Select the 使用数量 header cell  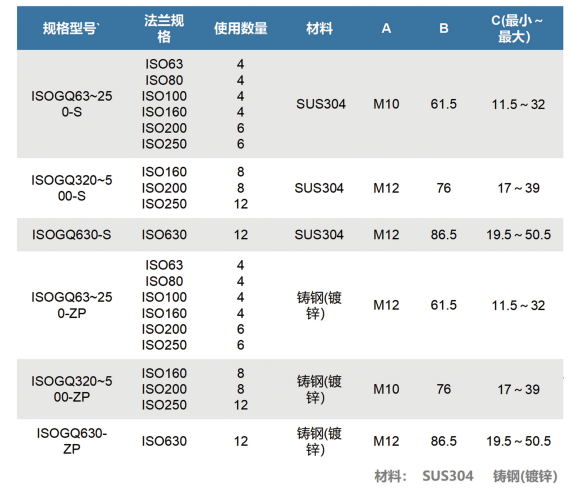click(241, 28)
